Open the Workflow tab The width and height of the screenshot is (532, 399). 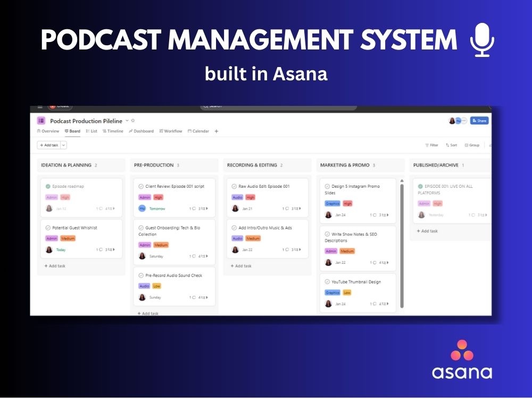click(171, 131)
